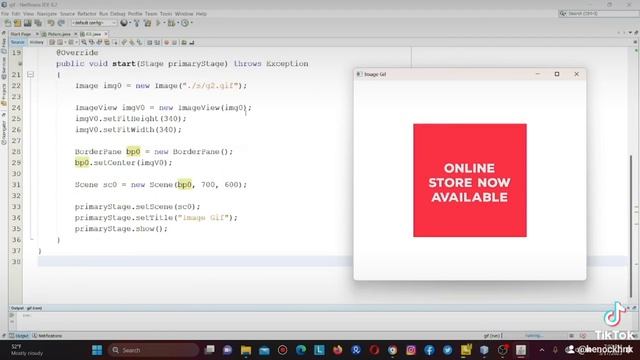Open Firefox from the taskbar
The height and width of the screenshot is (360, 640).
pos(338,350)
